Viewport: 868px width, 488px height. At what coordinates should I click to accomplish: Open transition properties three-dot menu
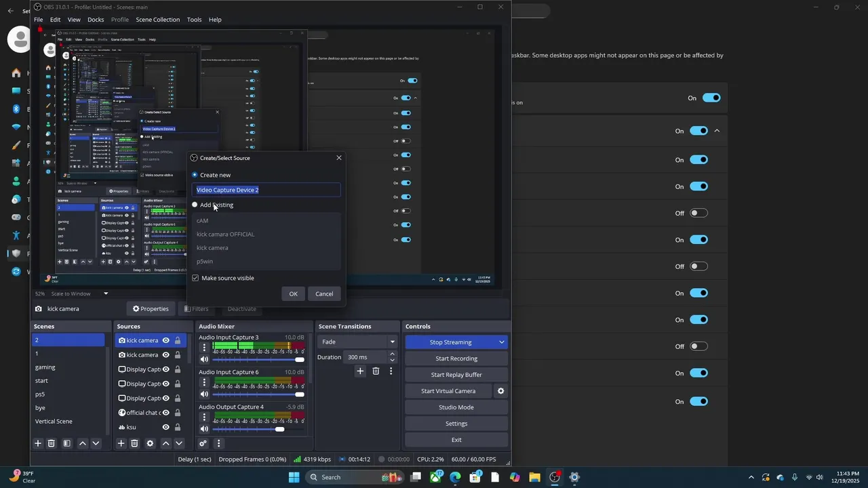tap(391, 371)
